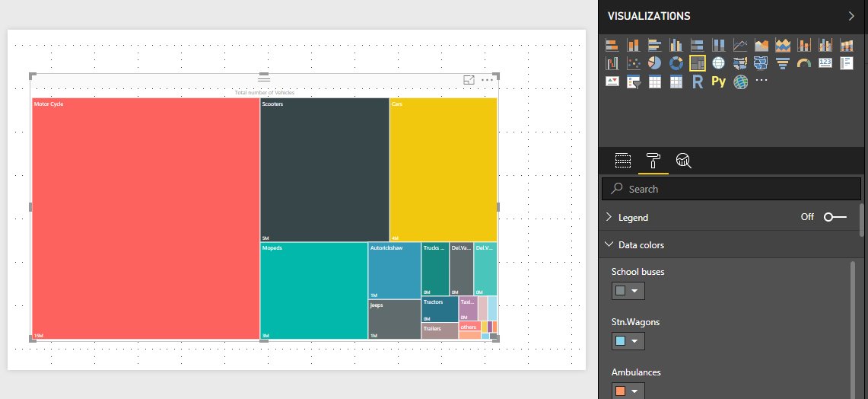The height and width of the screenshot is (399, 868).
Task: Select the Autorickshaw treemap tile
Action: pos(395,270)
